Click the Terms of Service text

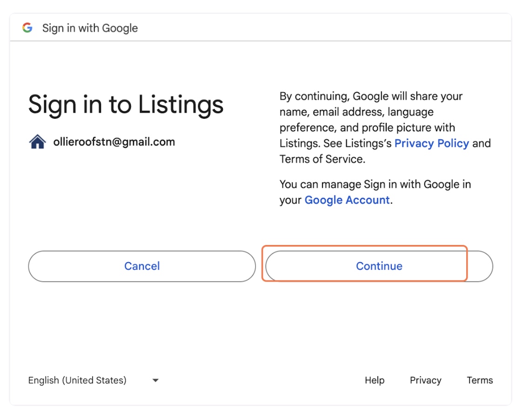322,159
